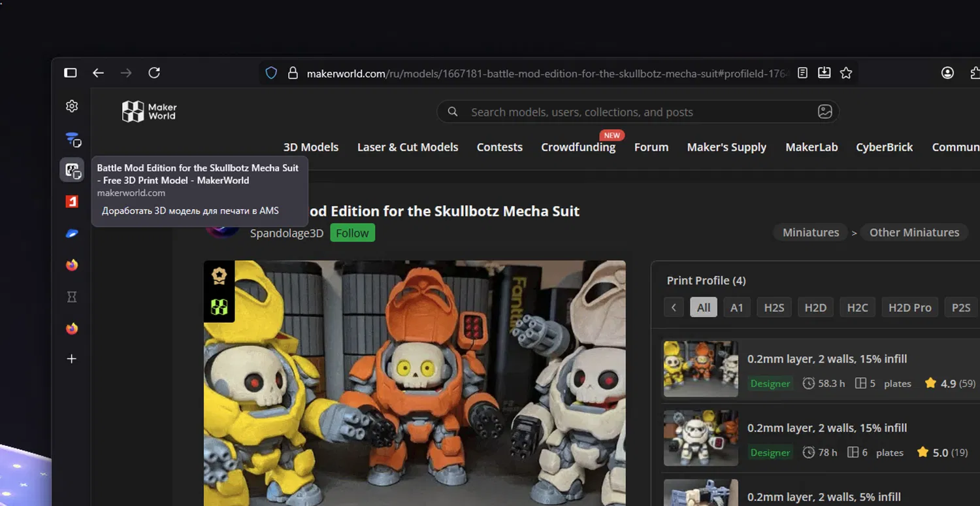This screenshot has height=506, width=980.
Task: Open sidebar settings gear
Action: 72,107
